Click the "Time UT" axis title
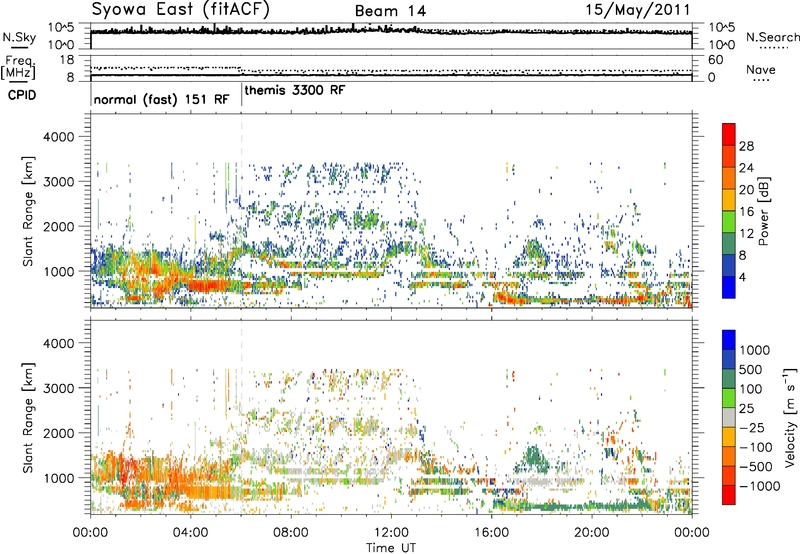800x554 pixels. pos(391,548)
